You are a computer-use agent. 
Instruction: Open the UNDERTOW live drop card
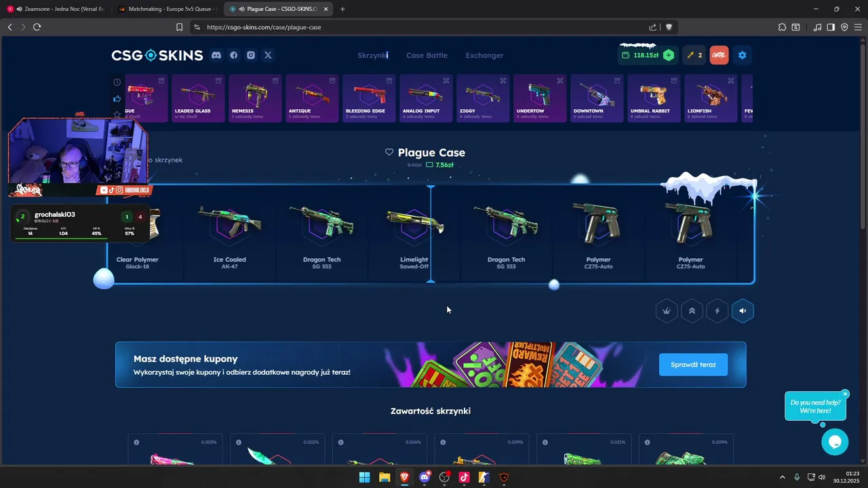point(540,98)
